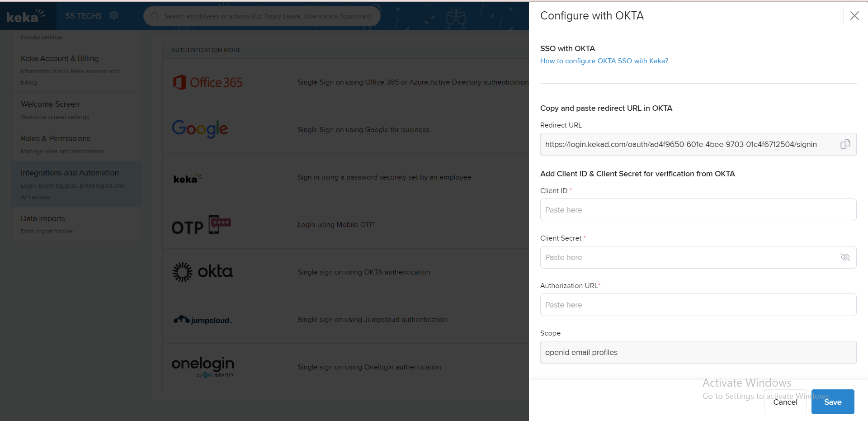The height and width of the screenshot is (421, 868).
Task: Focus the Client ID input field
Action: pos(698,210)
